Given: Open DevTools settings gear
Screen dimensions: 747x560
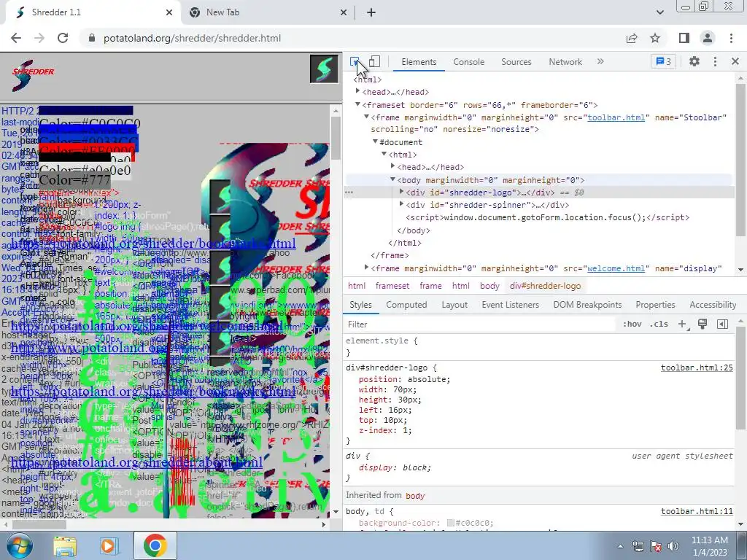Looking at the screenshot, I should click(x=694, y=61).
